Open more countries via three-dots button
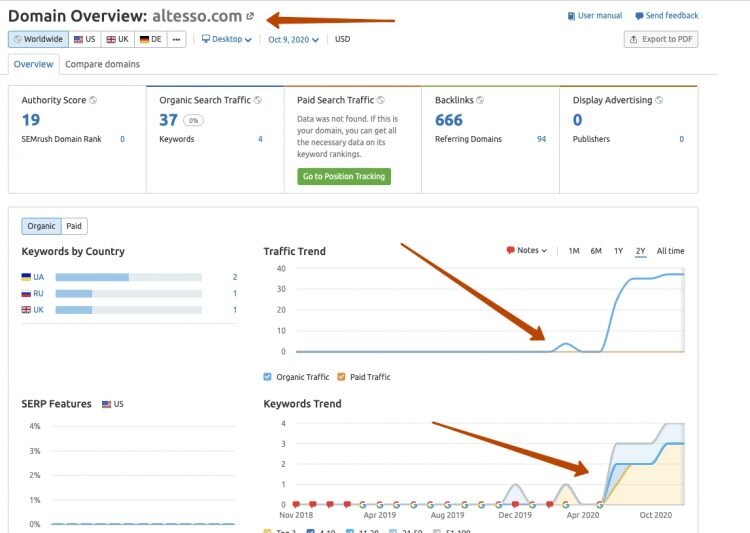 [x=176, y=39]
